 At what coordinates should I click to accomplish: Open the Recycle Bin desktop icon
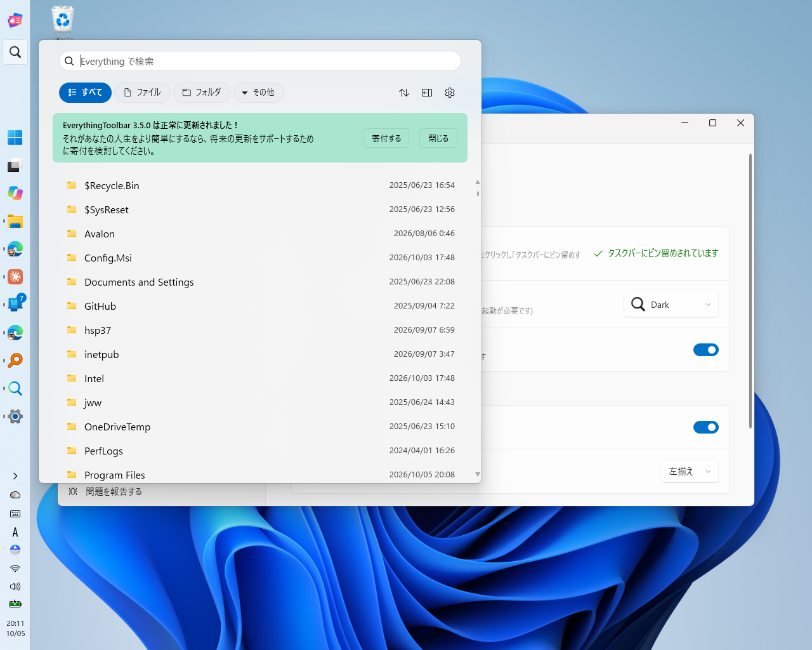(x=63, y=20)
